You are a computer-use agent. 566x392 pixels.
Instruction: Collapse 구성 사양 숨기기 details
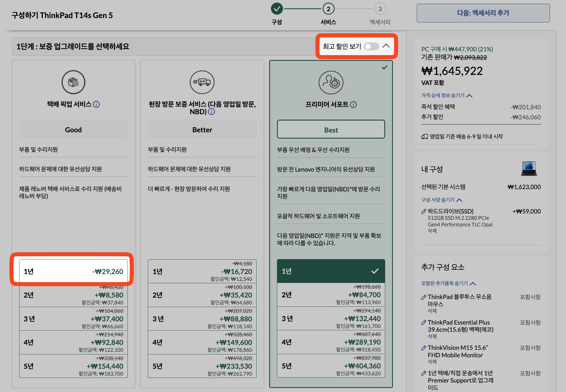point(441,200)
